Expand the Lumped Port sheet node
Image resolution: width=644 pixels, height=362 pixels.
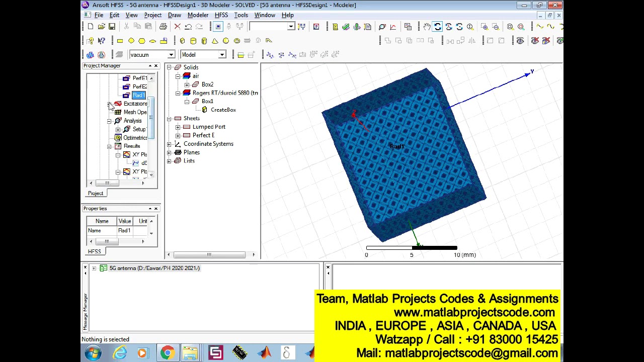tap(178, 127)
